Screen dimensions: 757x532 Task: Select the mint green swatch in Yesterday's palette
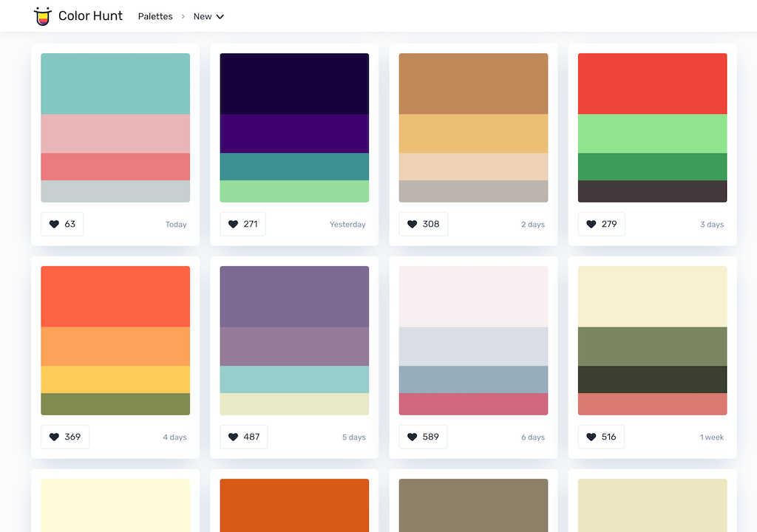[294, 191]
